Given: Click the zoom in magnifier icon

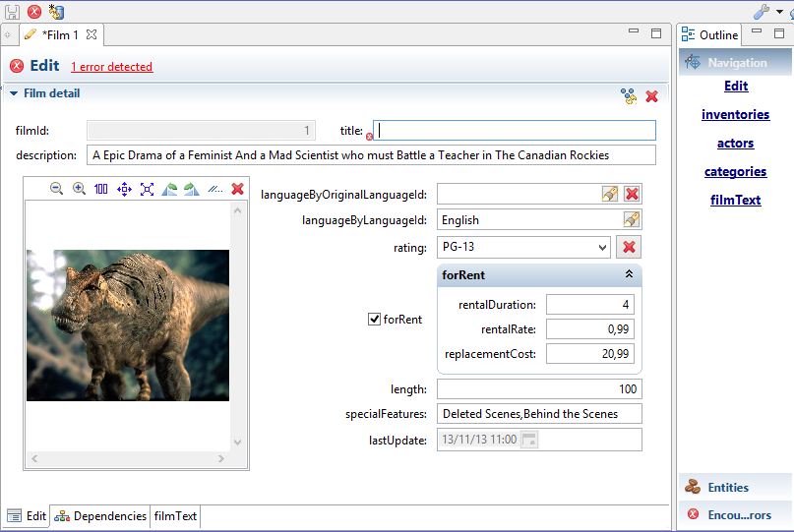Looking at the screenshot, I should (79, 189).
